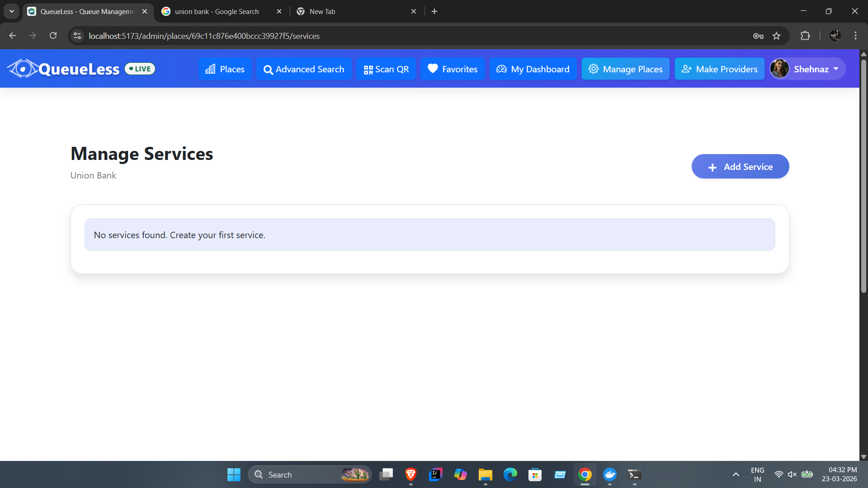Image resolution: width=868 pixels, height=488 pixels.
Task: Click the localhost URL address bar
Action: [x=407, y=36]
